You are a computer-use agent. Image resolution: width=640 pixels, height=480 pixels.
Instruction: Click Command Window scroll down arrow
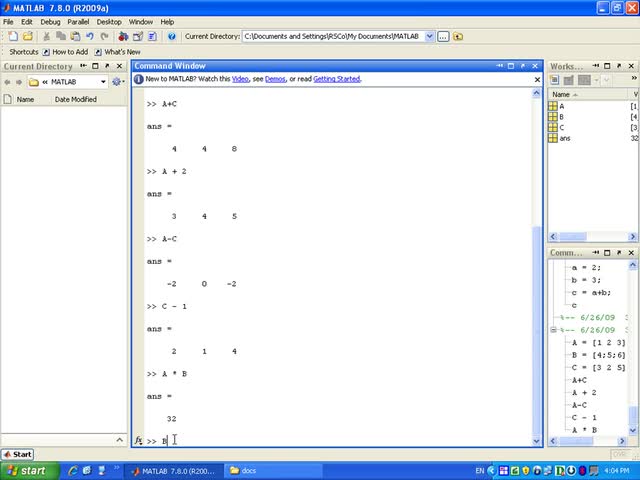(536, 441)
